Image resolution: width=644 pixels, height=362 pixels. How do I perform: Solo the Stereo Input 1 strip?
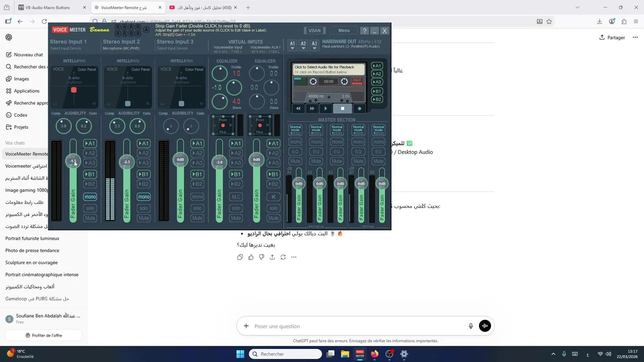(x=90, y=208)
